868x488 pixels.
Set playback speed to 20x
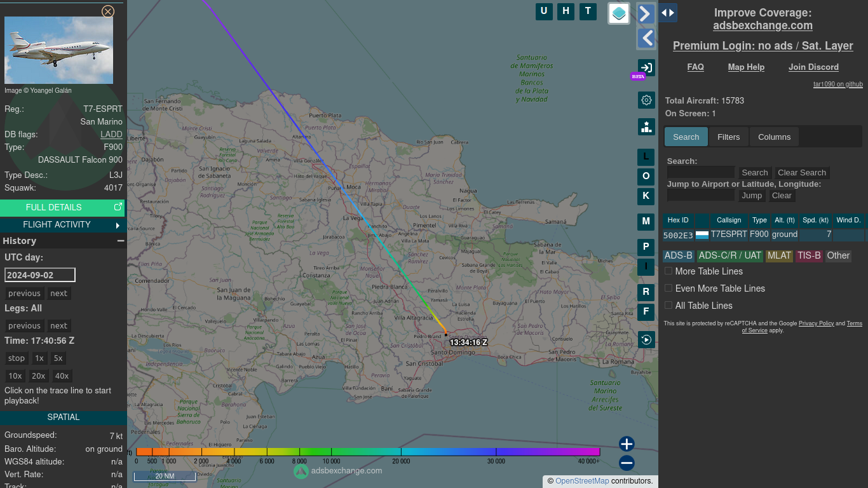click(39, 376)
